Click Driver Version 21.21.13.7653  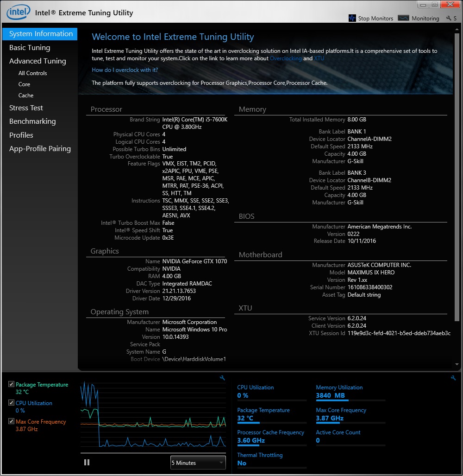tap(179, 291)
